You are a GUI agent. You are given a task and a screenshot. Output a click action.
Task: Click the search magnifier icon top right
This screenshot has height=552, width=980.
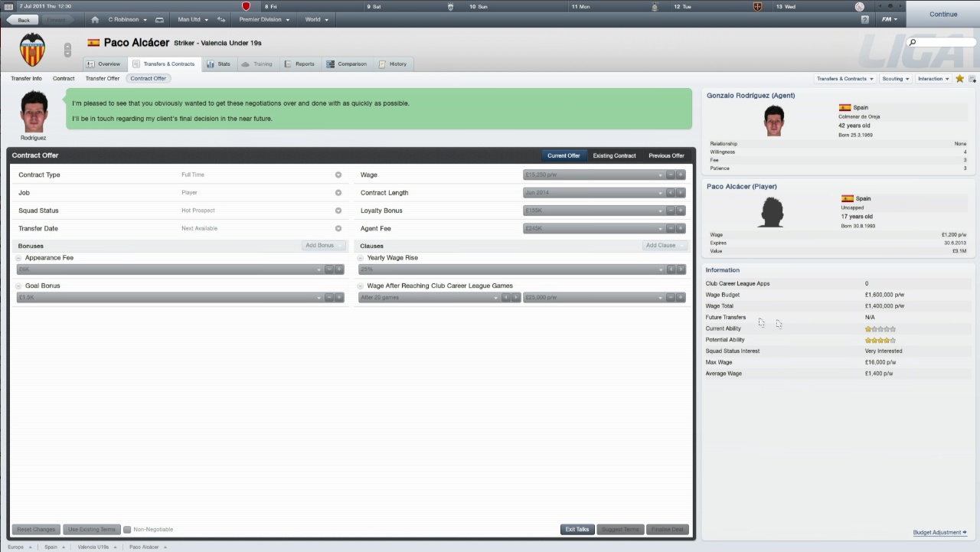coord(912,43)
